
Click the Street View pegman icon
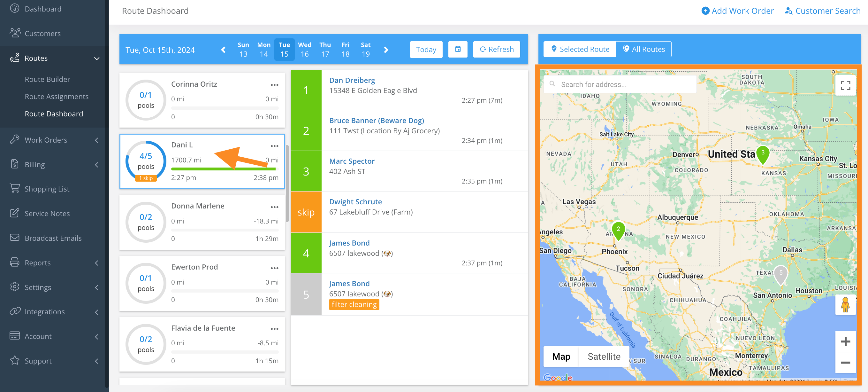tap(845, 305)
